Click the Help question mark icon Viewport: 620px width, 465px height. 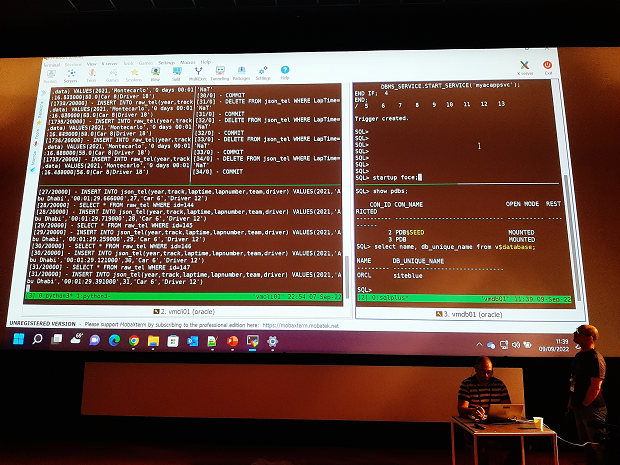(285, 72)
